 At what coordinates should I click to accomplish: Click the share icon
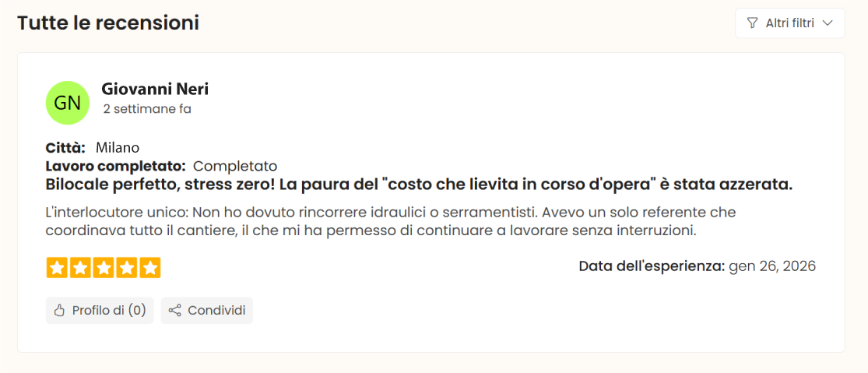click(175, 311)
